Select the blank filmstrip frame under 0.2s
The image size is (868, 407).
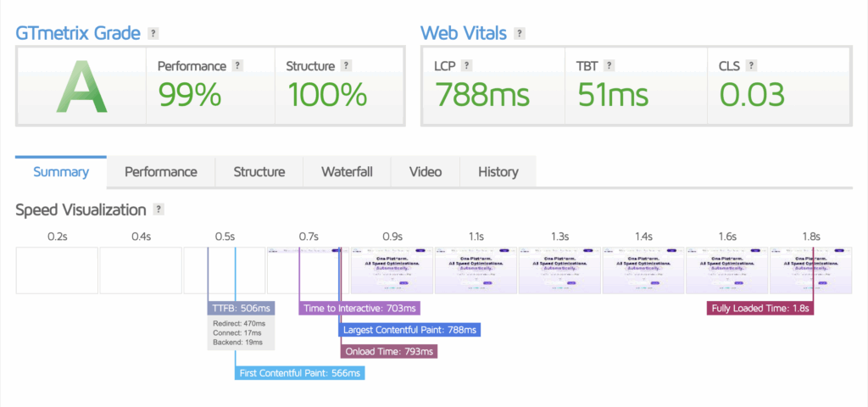(x=57, y=270)
